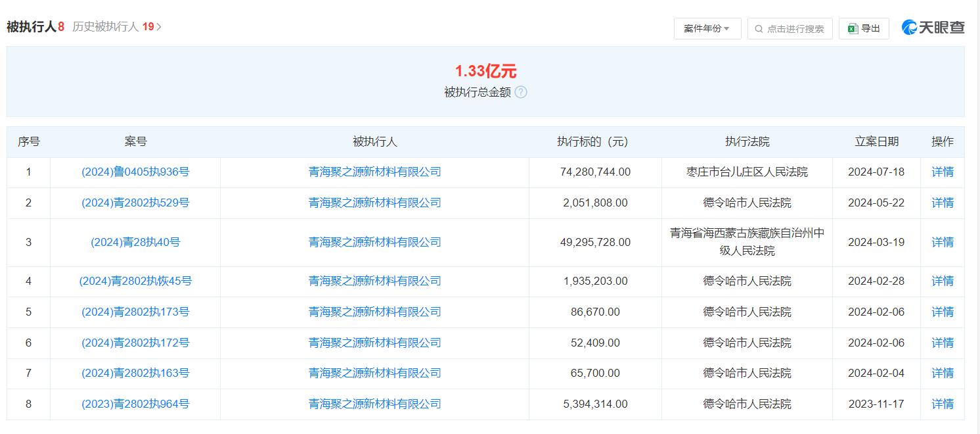Screen dimensions: 980x434
Task: Open case (2024)青2802执163号
Action: coord(135,374)
